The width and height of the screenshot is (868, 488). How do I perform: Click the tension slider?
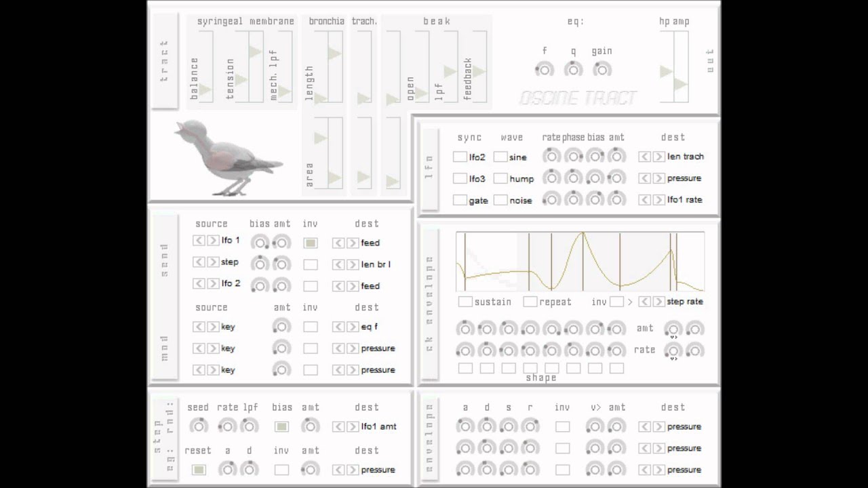(x=241, y=67)
